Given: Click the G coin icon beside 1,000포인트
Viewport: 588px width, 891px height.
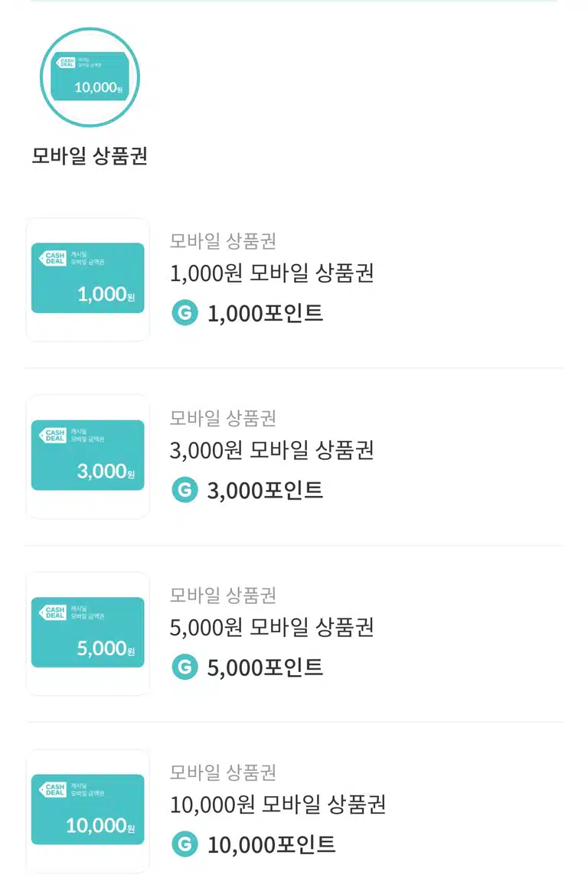Looking at the screenshot, I should pyautogui.click(x=185, y=313).
